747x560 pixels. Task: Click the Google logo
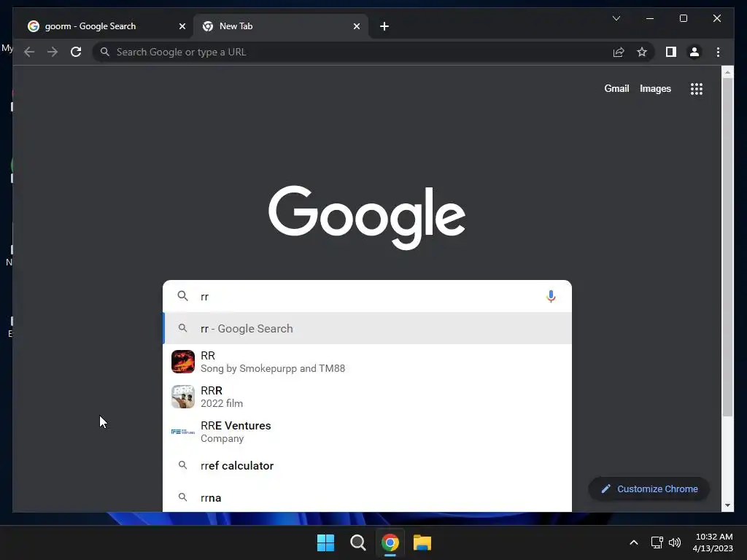367,217
